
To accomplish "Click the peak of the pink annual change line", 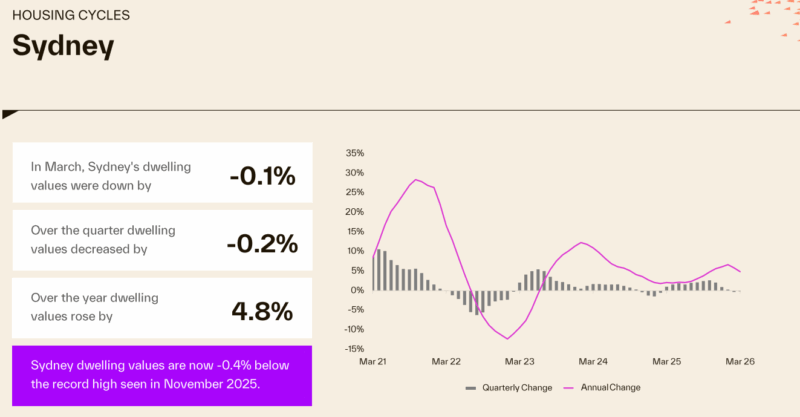I will click(x=416, y=180).
